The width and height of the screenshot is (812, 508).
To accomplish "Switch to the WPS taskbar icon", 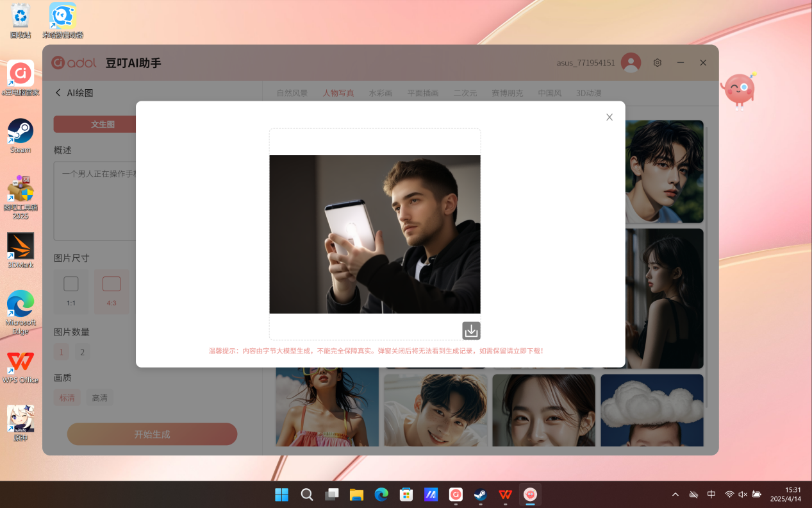I will [506, 495].
